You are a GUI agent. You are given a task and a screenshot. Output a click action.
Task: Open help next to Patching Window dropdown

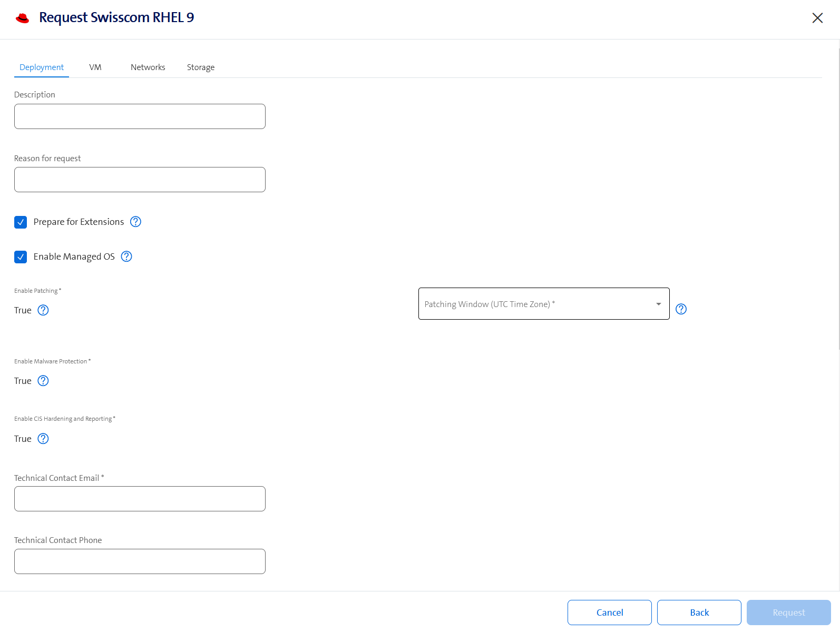click(x=681, y=309)
